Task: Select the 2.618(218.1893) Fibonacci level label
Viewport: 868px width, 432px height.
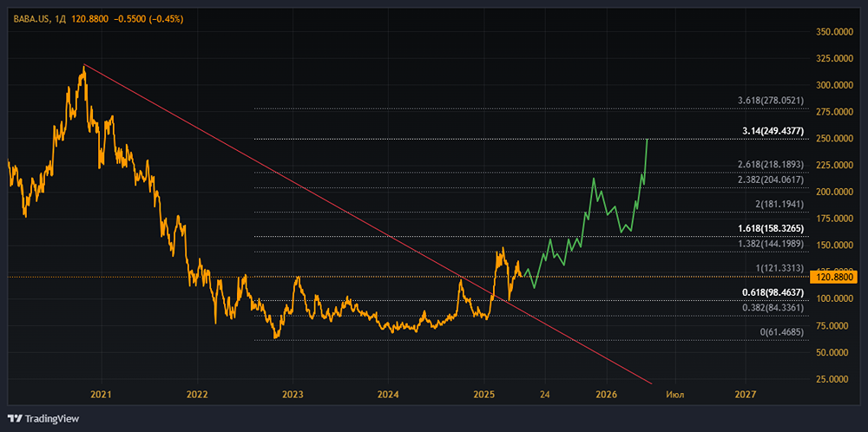Action: click(771, 165)
